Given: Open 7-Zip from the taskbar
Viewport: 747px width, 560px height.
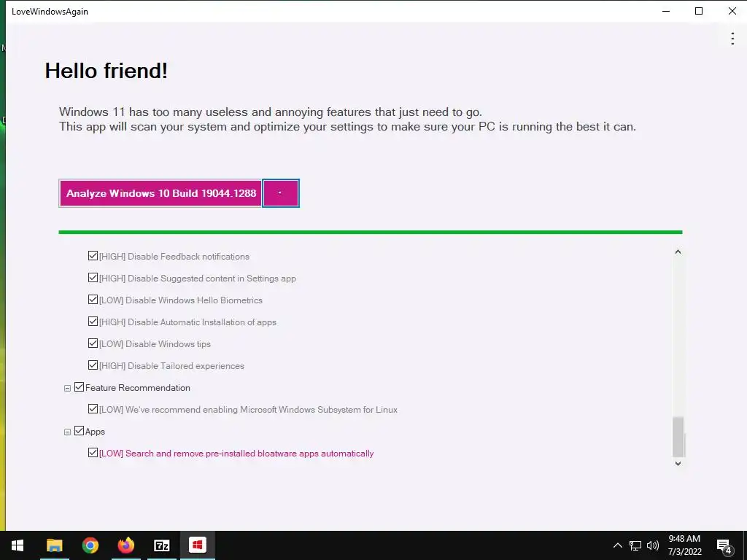Looking at the screenshot, I should coord(161,545).
